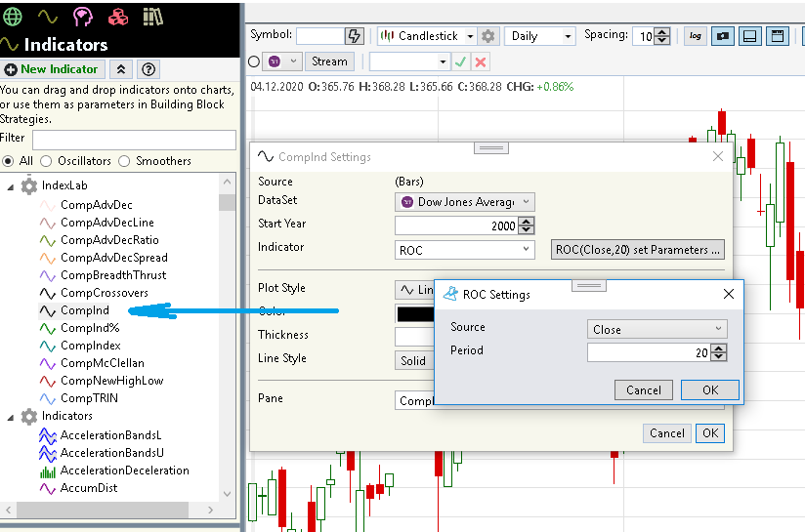This screenshot has height=532, width=805.
Task: Toggle the bottom pane layout icon
Action: point(749,36)
